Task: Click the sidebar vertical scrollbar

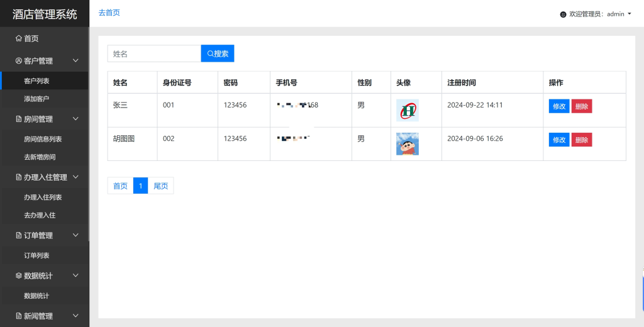Action: 89,133
